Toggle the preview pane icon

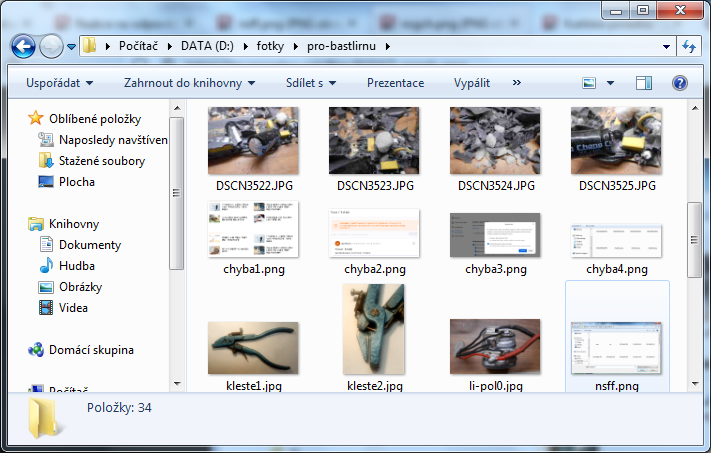click(644, 83)
